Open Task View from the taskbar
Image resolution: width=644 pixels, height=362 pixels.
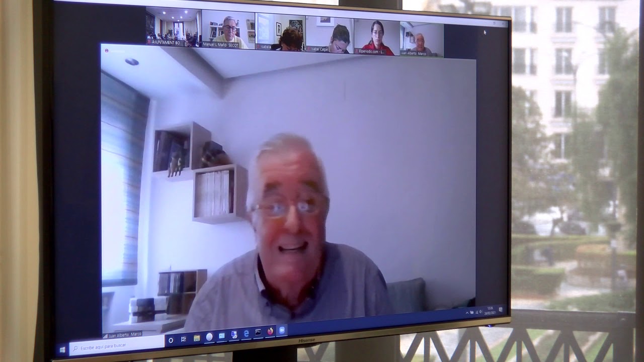tap(183, 339)
